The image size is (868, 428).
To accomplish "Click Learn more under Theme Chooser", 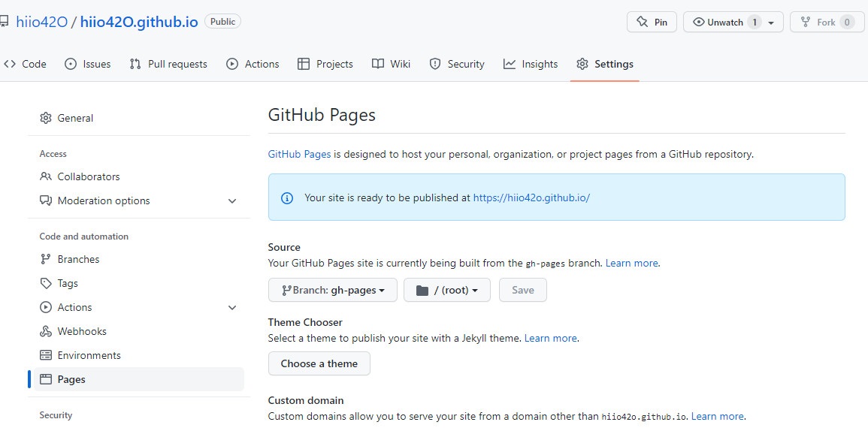I will [550, 338].
